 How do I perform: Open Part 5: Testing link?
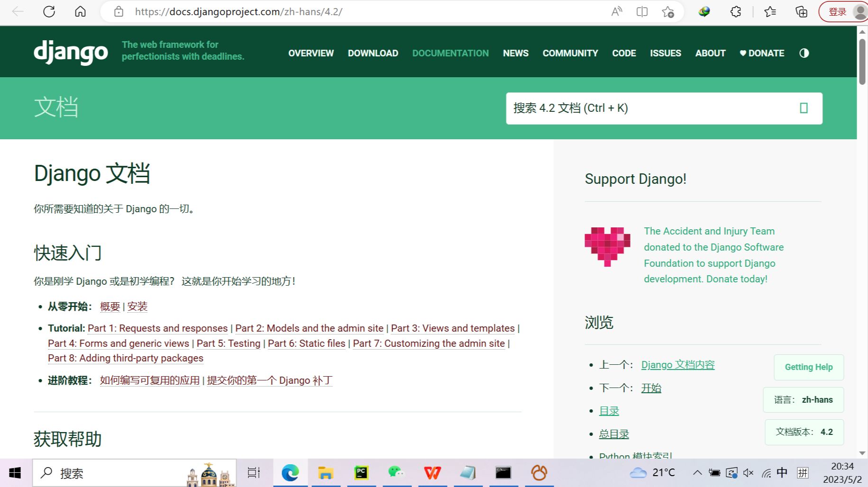(228, 343)
